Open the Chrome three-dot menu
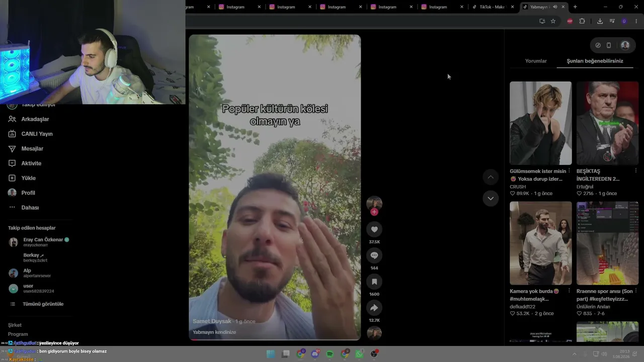Image resolution: width=644 pixels, height=362 pixels. coord(636,21)
